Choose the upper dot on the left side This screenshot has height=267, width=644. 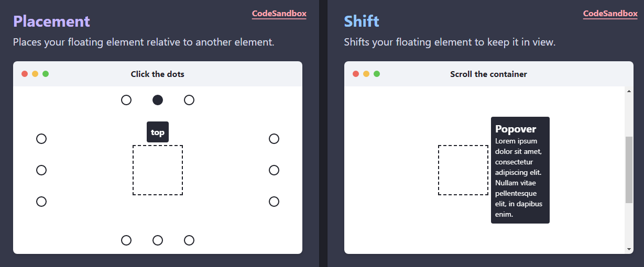point(41,139)
